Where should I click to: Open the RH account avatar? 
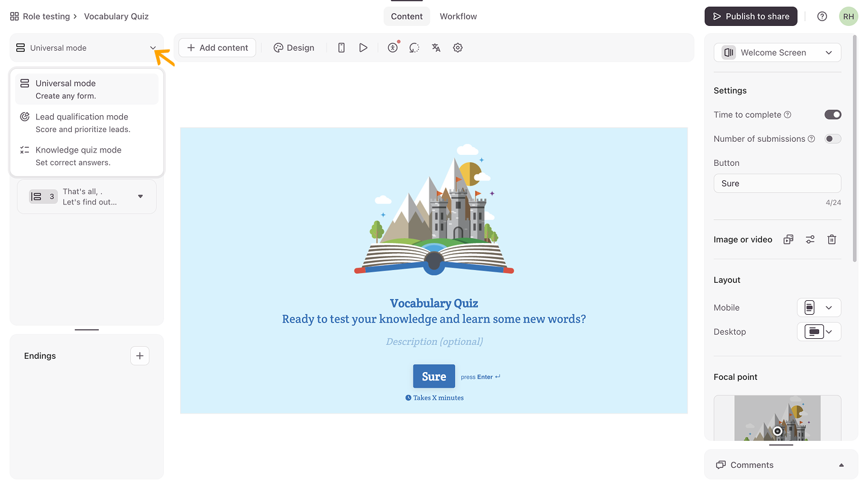tap(849, 16)
